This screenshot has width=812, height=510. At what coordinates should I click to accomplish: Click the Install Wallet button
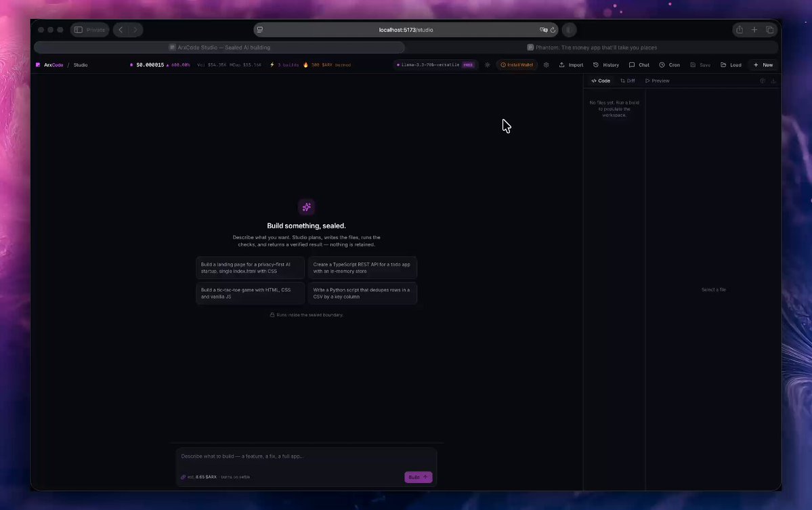(x=517, y=65)
